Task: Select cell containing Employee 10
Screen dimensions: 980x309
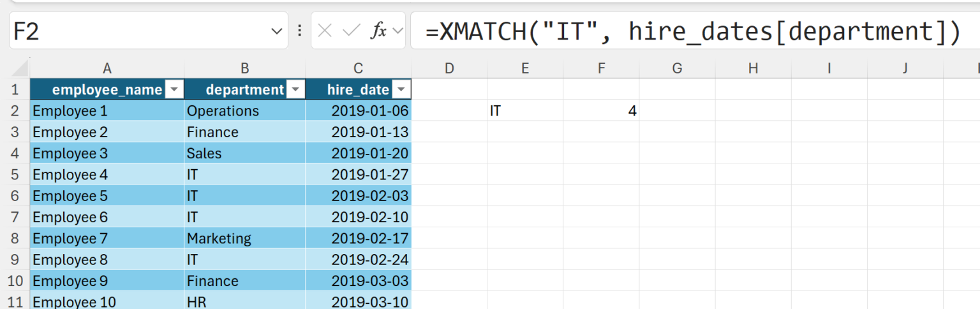Action: [107, 301]
